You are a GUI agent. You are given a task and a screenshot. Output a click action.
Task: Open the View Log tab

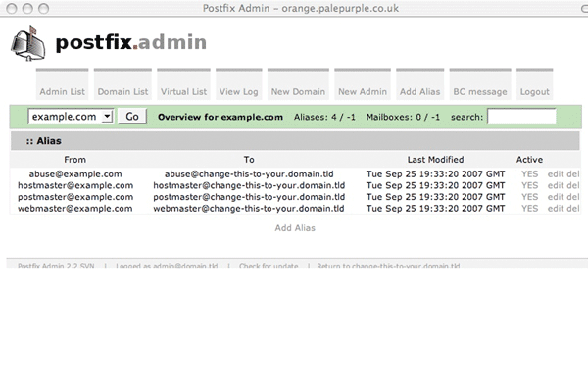238,91
